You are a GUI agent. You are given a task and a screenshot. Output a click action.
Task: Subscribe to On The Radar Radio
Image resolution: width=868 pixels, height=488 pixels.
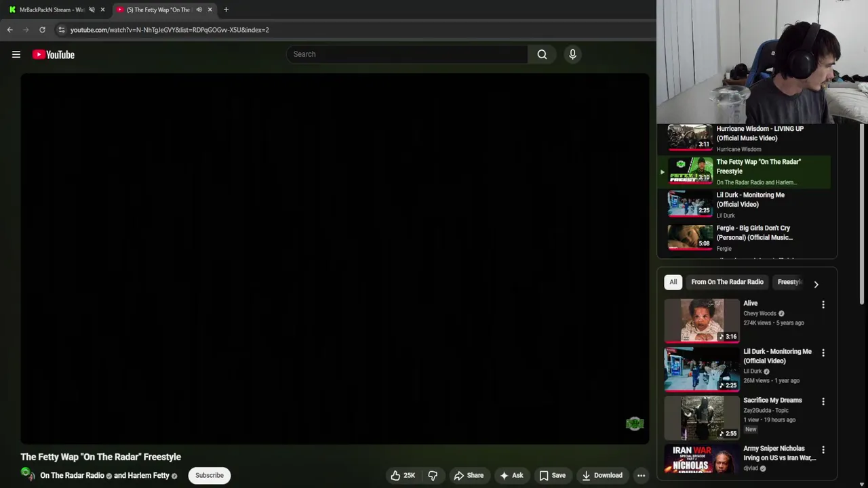tap(210, 475)
